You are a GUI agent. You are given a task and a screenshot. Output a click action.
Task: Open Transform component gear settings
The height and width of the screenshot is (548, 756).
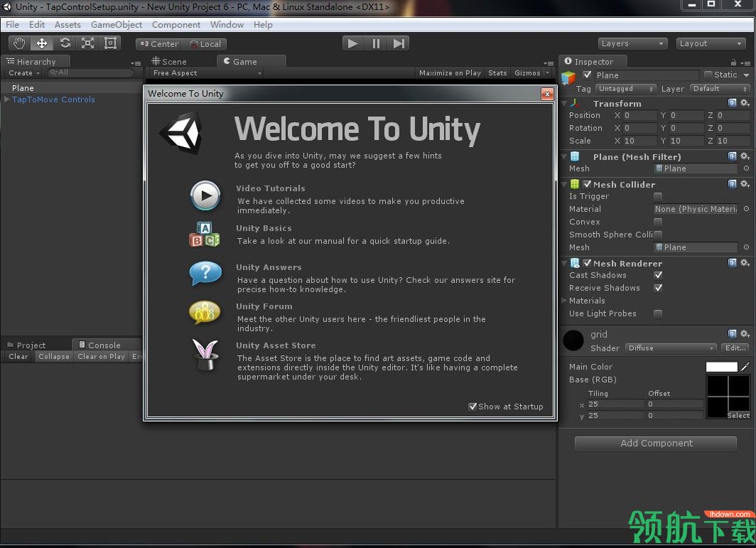(745, 103)
